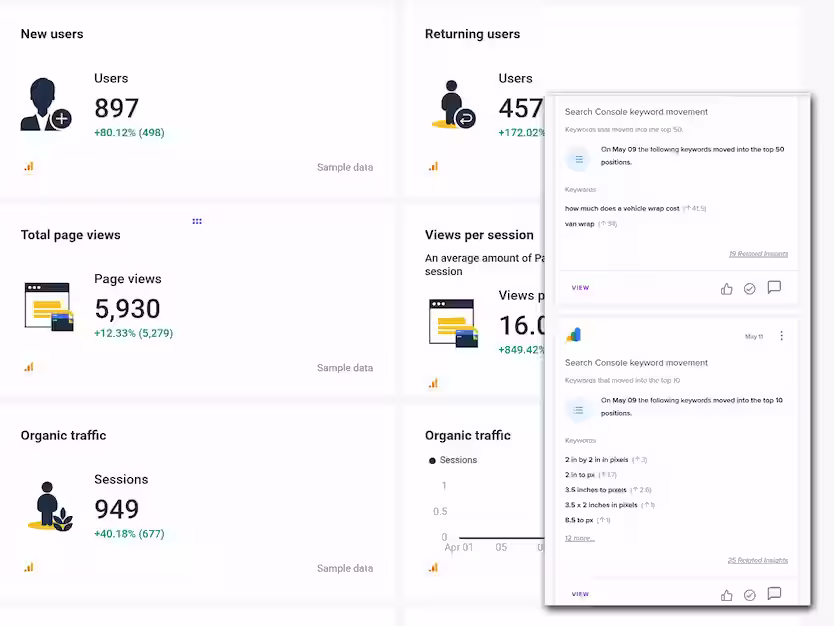Click drag-handle dots above Total page views

click(197, 221)
